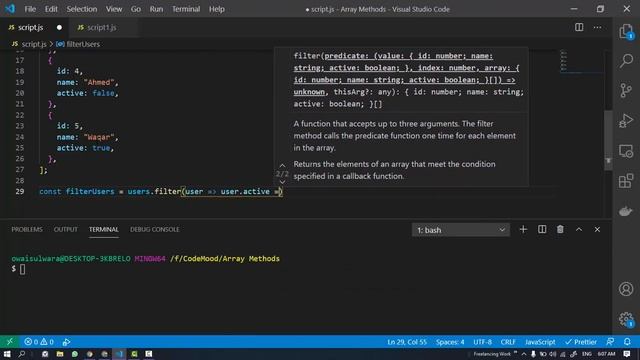Select the TERMINAL panel tab
Viewport: 640px width, 360px height.
(104, 229)
